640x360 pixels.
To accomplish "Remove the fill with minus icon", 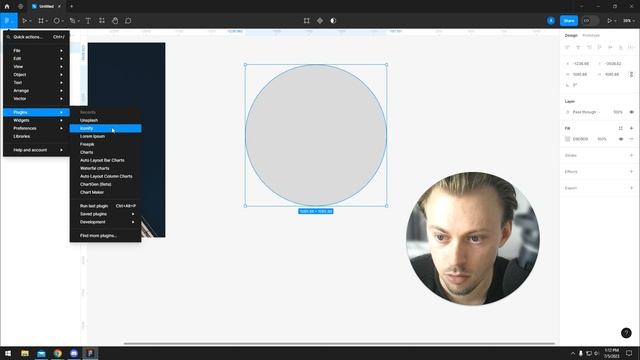I will point(631,139).
